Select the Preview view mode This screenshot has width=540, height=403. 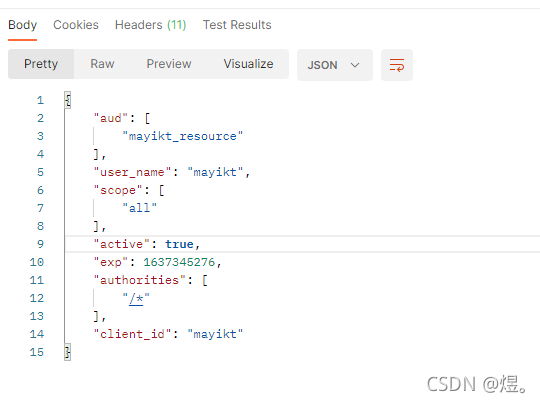point(169,64)
